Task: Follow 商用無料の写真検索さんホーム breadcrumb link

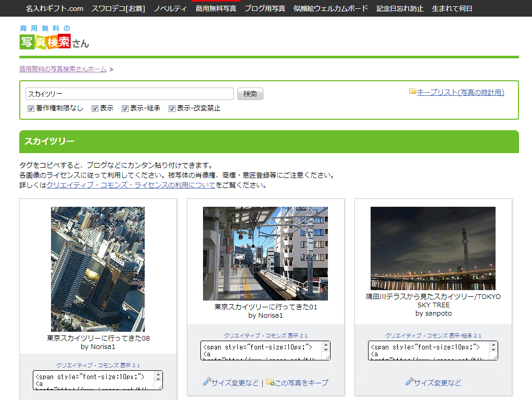Action: (63, 69)
